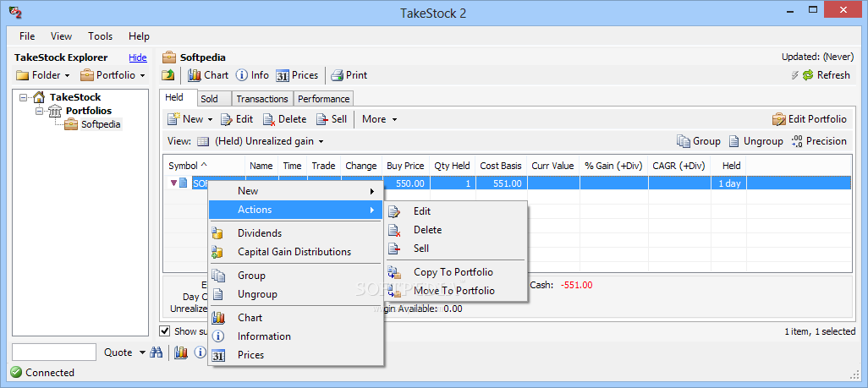Select the Held tab

(x=179, y=98)
